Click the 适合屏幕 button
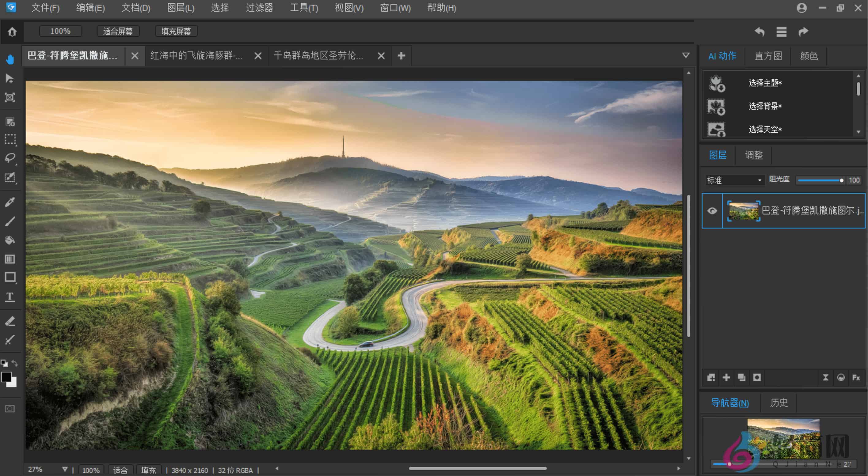Viewport: 868px width, 476px height. tap(118, 31)
